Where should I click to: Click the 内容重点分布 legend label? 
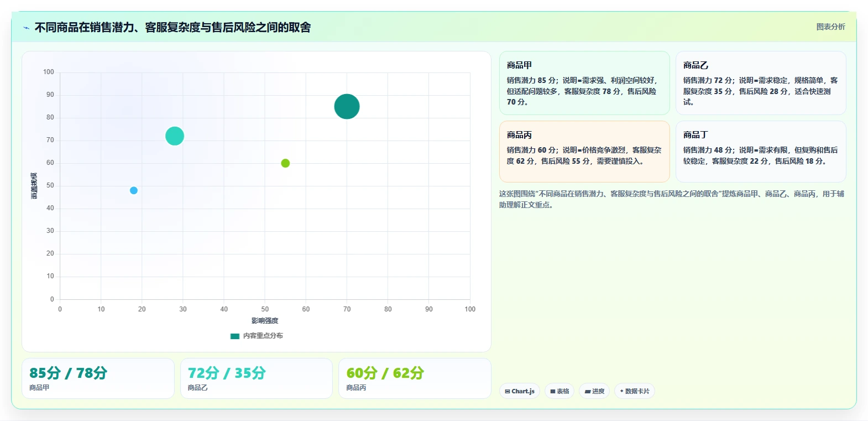pos(263,336)
